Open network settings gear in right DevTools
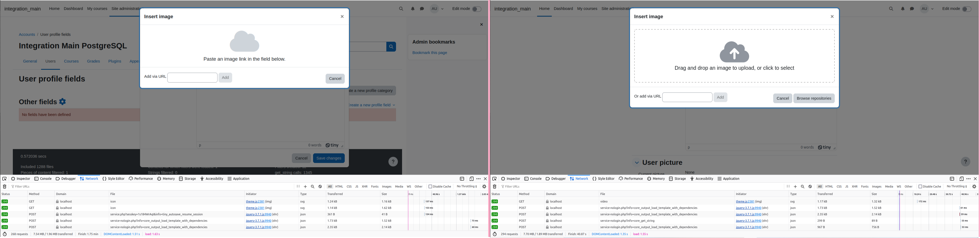The height and width of the screenshot is (238, 980). tap(974, 187)
